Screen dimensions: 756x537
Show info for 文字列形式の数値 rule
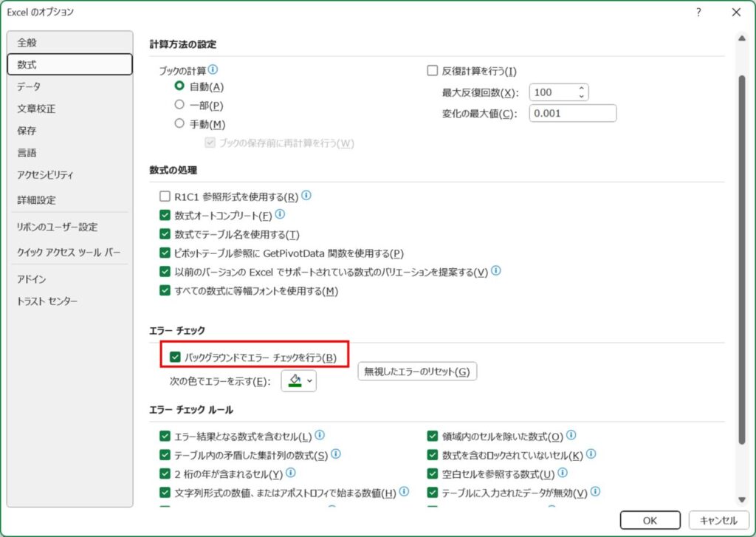click(404, 492)
